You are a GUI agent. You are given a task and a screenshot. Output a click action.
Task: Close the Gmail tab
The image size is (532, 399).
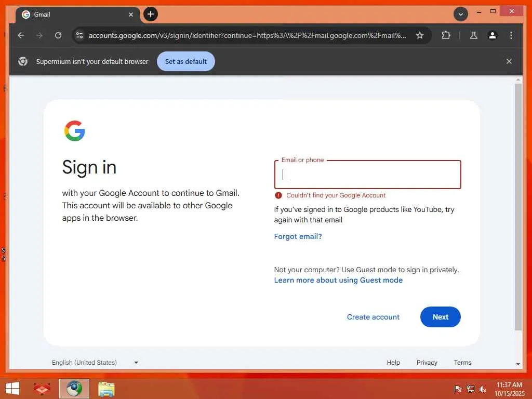130,15
